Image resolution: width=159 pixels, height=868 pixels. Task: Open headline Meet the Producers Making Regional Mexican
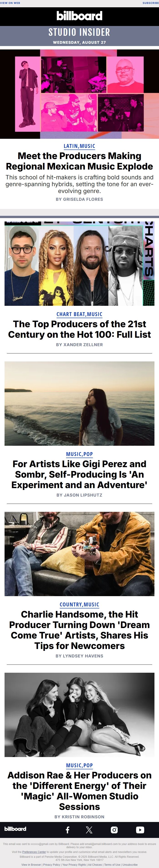pyautogui.click(x=79, y=161)
